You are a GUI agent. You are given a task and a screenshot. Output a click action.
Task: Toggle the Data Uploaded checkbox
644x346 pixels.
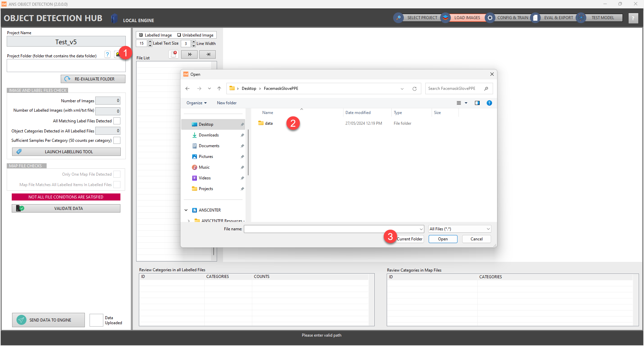96,320
